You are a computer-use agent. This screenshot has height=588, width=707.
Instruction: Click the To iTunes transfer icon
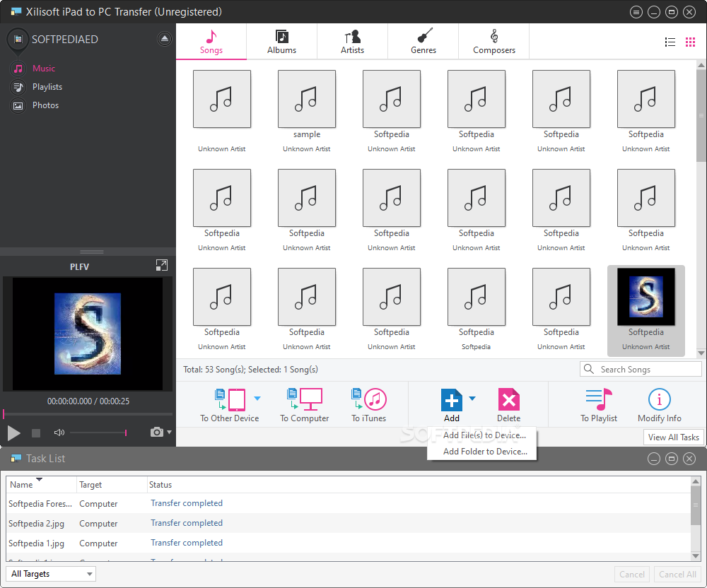(369, 399)
